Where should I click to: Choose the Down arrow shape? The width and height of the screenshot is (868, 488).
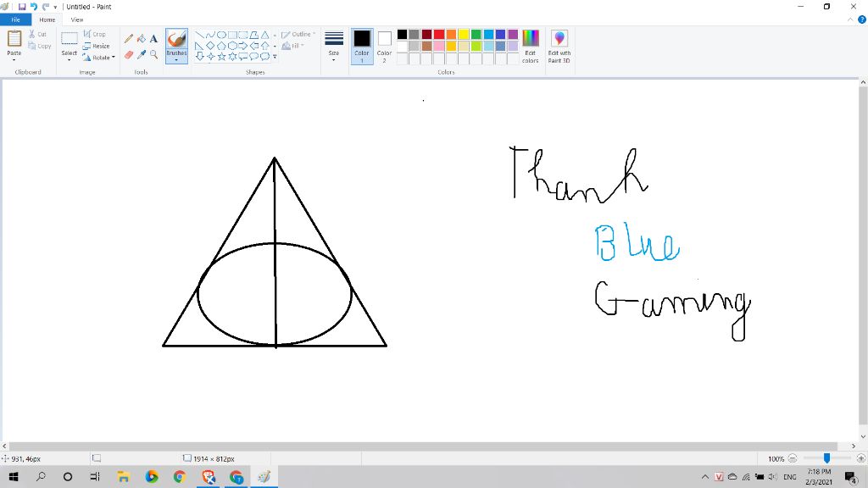(199, 57)
